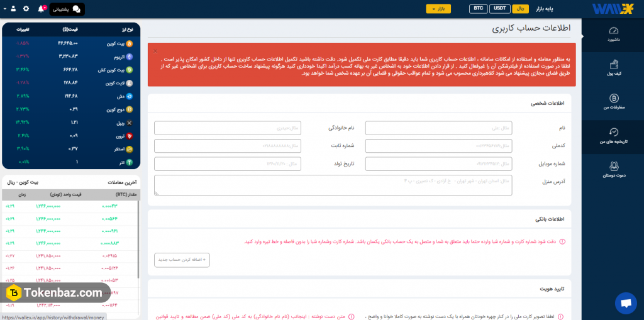Expand the user menu arrow at top-left
The height and width of the screenshot is (320, 644).
tap(4, 9)
